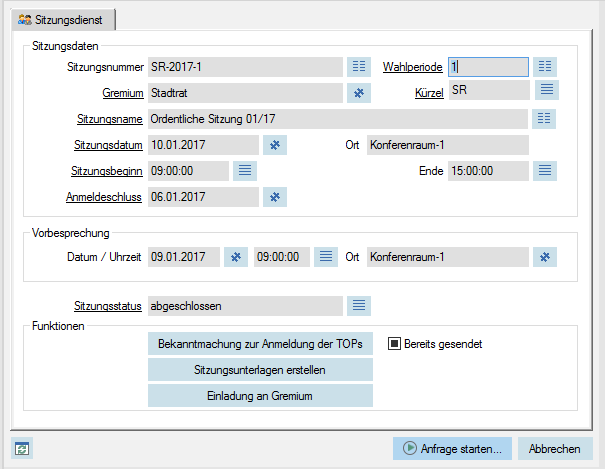This screenshot has height=469, width=605.
Task: Open the Vorbesprechung Uhrzeit dropdown
Action: point(326,257)
